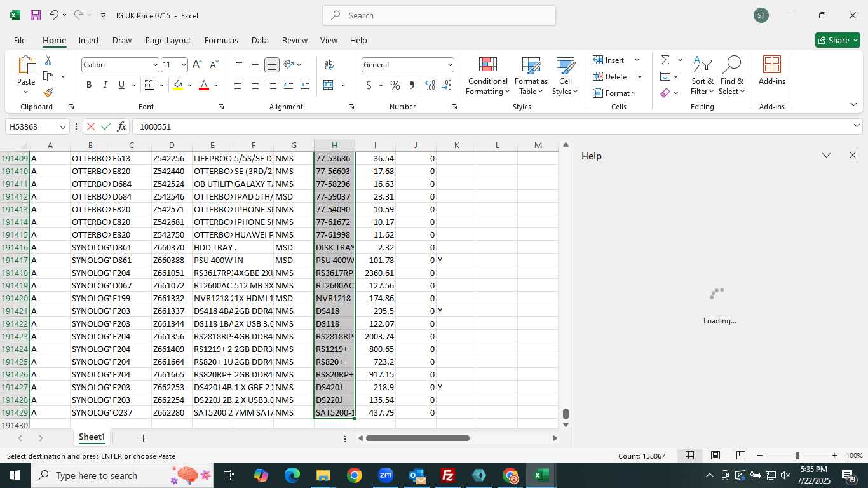Undo the last action
Screen dimensions: 868x488
[x=54, y=15]
